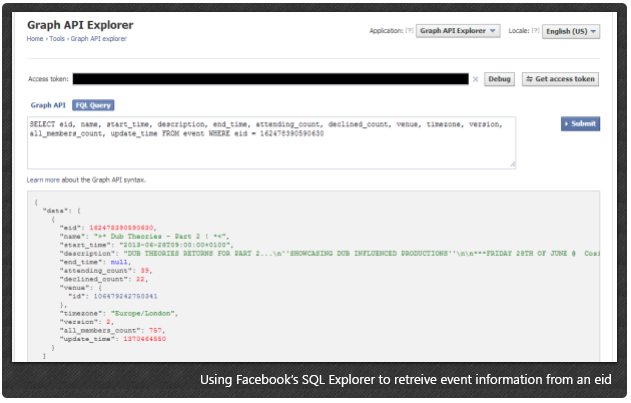This screenshot has width=631, height=403.
Task: Clear the access token with the X icon
Action: click(x=475, y=79)
